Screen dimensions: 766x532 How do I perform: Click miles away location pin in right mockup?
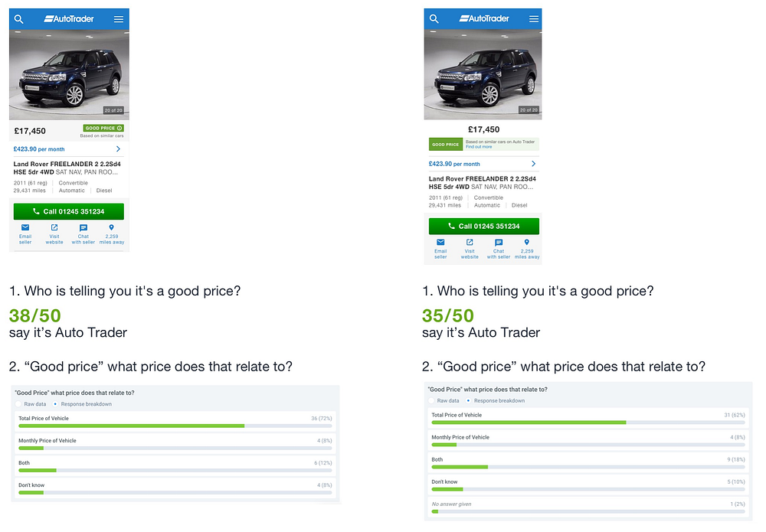(527, 242)
